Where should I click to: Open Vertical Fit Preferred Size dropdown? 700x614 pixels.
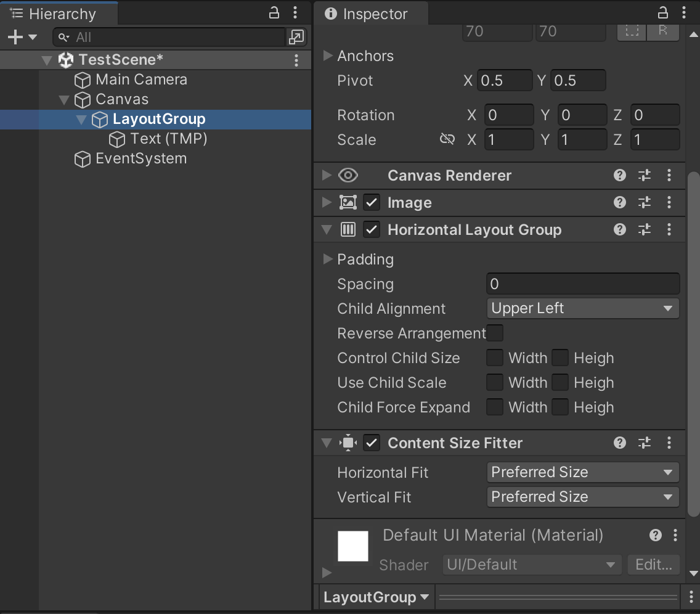click(x=583, y=496)
